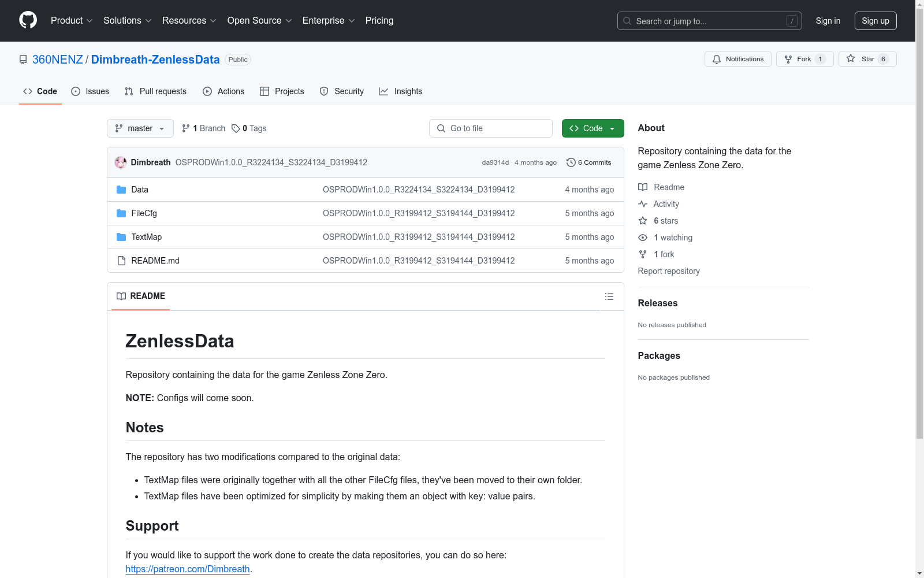Click the Actions play icon
This screenshot has height=578, width=924.
coord(207,91)
